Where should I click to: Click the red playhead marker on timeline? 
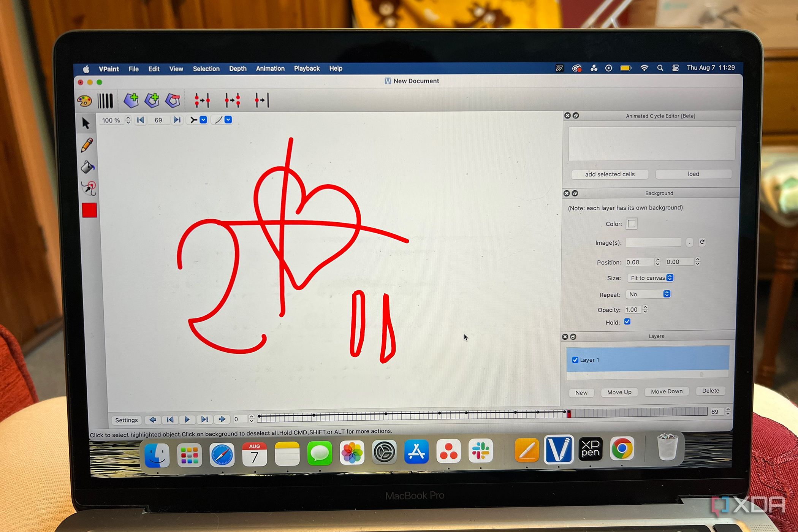[x=569, y=414]
